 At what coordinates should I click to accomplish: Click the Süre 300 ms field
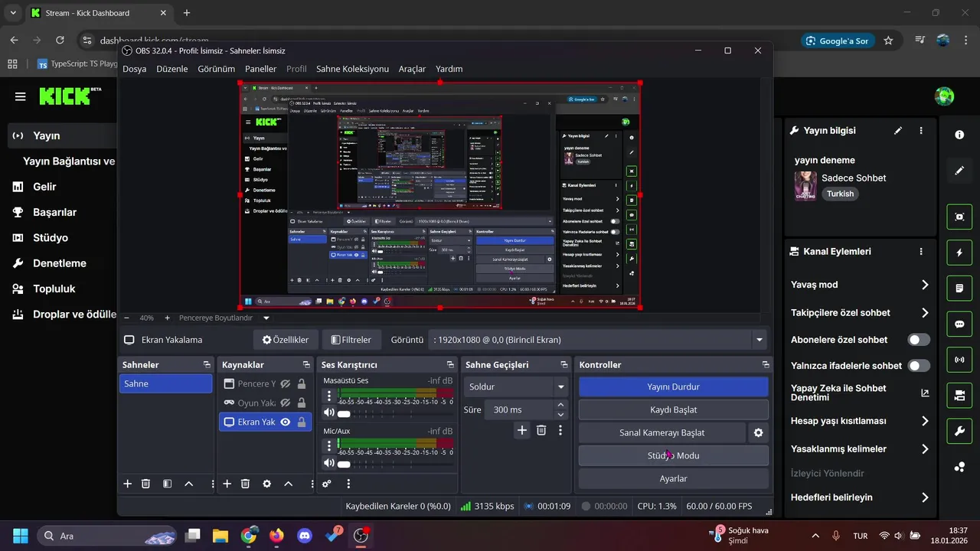click(x=520, y=410)
